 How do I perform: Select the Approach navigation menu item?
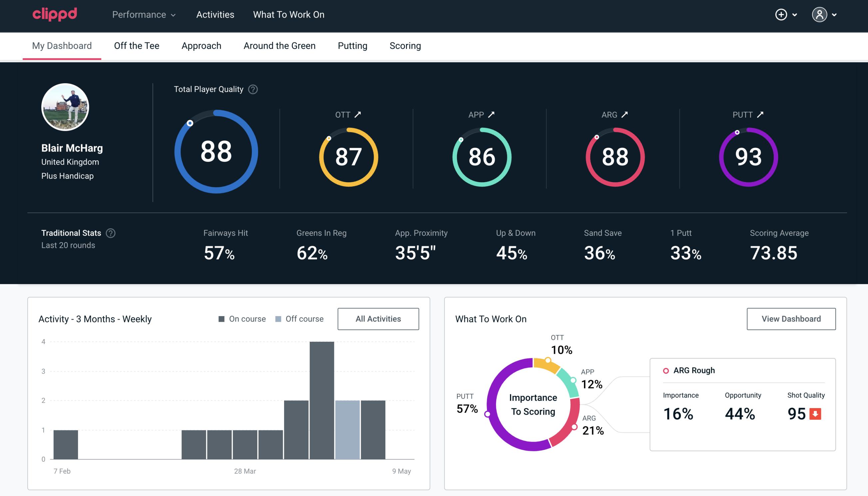pyautogui.click(x=202, y=45)
